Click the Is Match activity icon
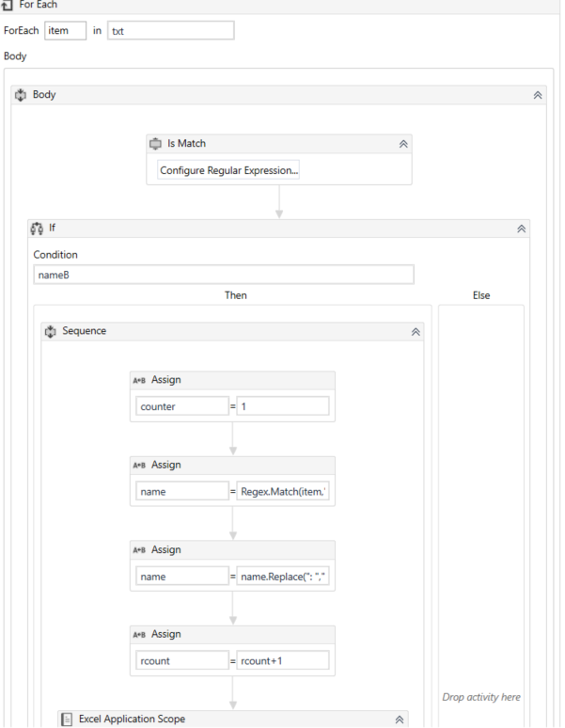Viewport: 565px width, 728px height. coord(156,144)
